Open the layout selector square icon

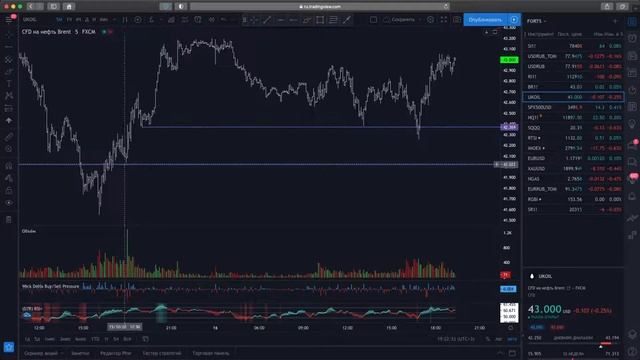pyautogui.click(x=373, y=20)
